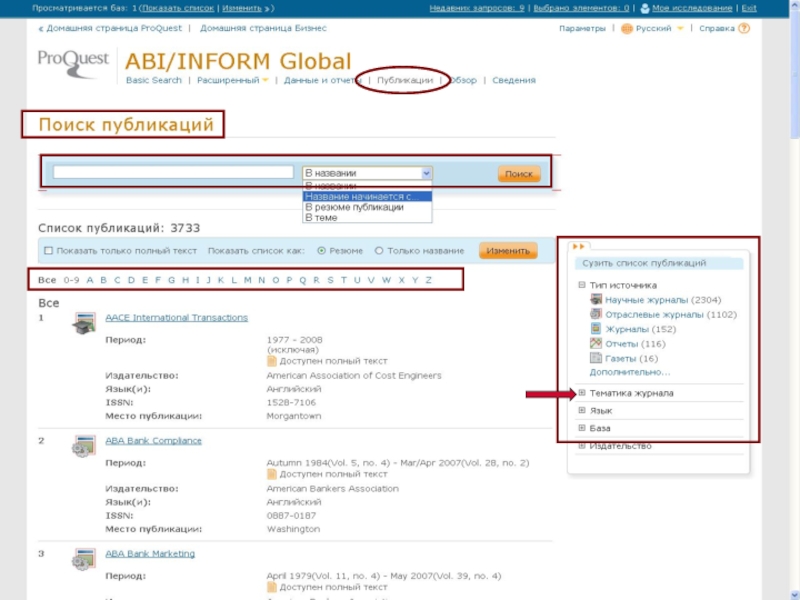Click the person icon by Мое исследование
This screenshot has height=600, width=800.
coord(645,8)
